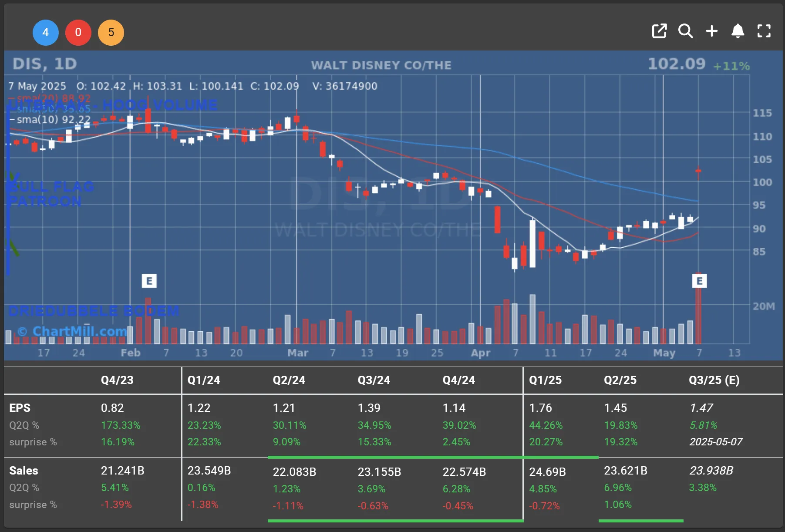Click the open price O: 102.42
This screenshot has width=785, height=532.
[101, 86]
